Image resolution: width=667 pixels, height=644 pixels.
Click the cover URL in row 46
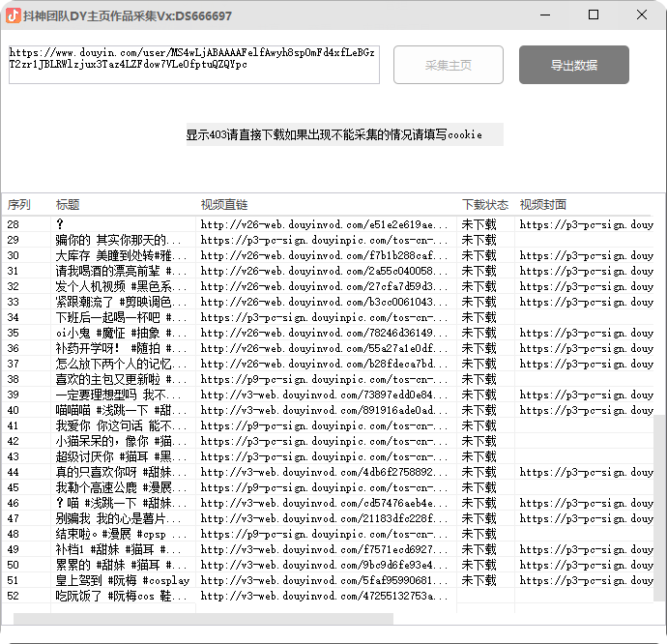pos(586,503)
